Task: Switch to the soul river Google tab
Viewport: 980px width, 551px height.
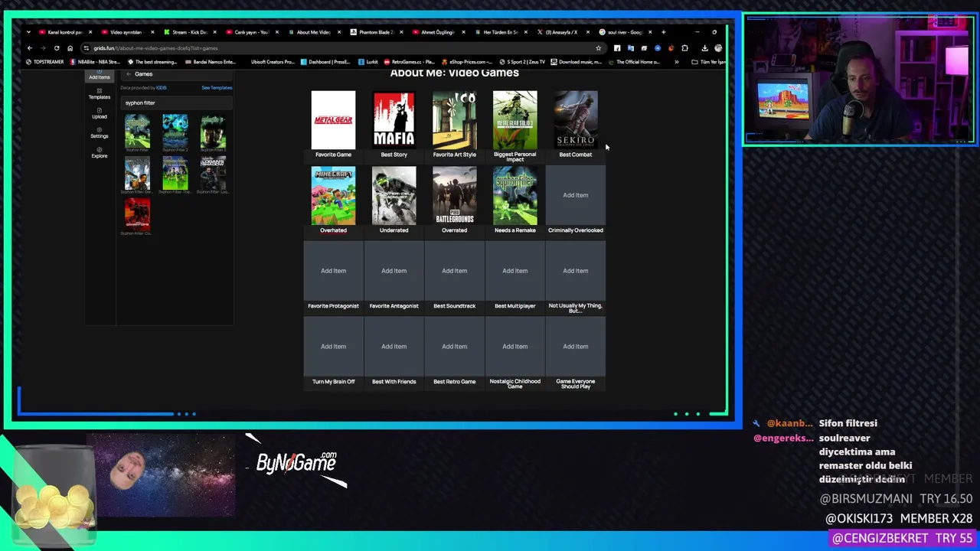Action: tap(626, 32)
